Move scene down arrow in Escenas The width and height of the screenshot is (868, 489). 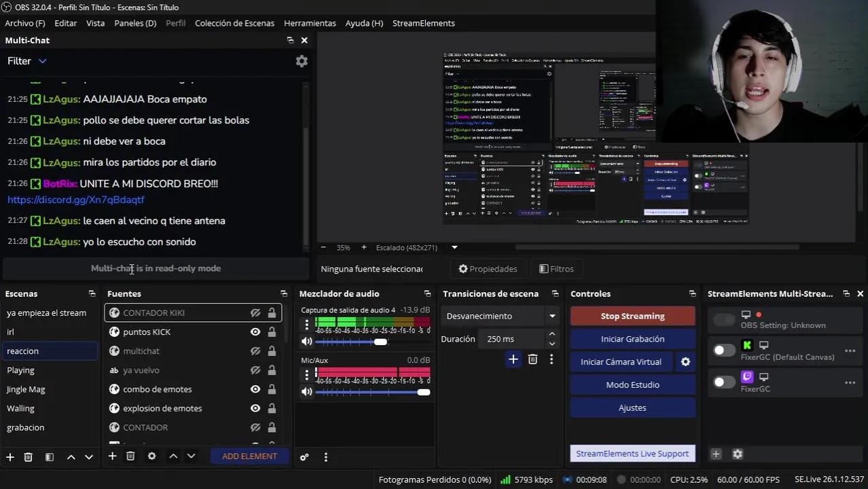(x=88, y=457)
